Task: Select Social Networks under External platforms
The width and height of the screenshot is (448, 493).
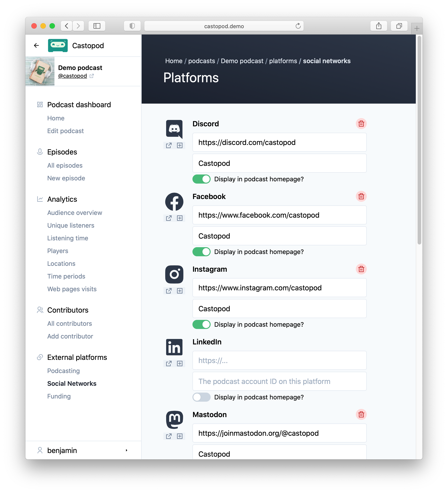Action: tap(72, 383)
